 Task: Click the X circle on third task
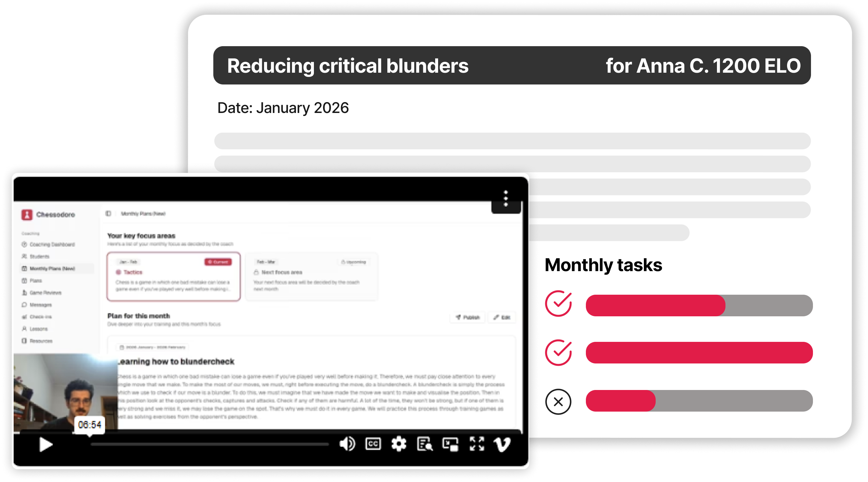tap(558, 402)
